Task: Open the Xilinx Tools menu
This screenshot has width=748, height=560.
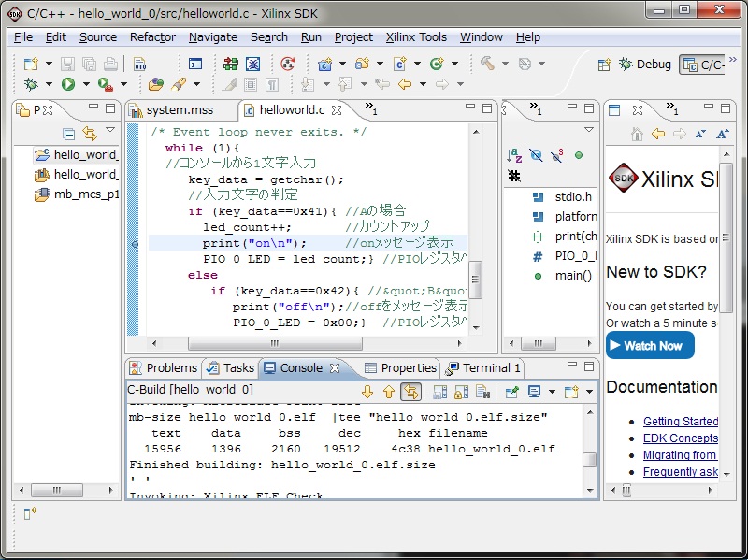Action: 416,37
